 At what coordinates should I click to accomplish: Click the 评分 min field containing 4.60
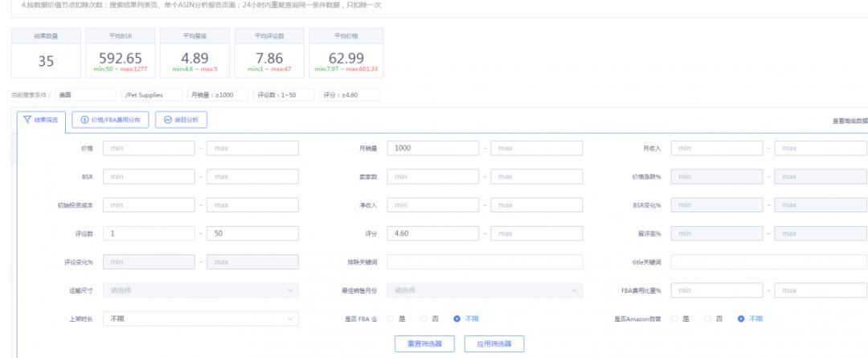[433, 233]
